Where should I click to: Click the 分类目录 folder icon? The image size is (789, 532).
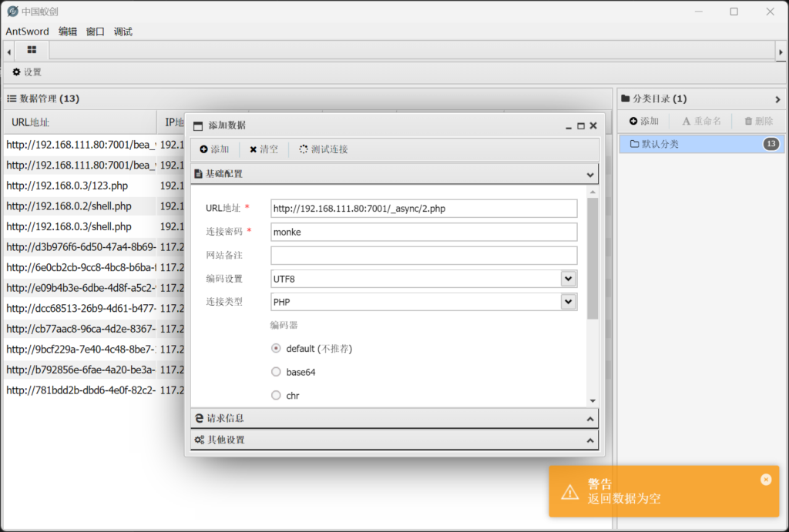(626, 99)
